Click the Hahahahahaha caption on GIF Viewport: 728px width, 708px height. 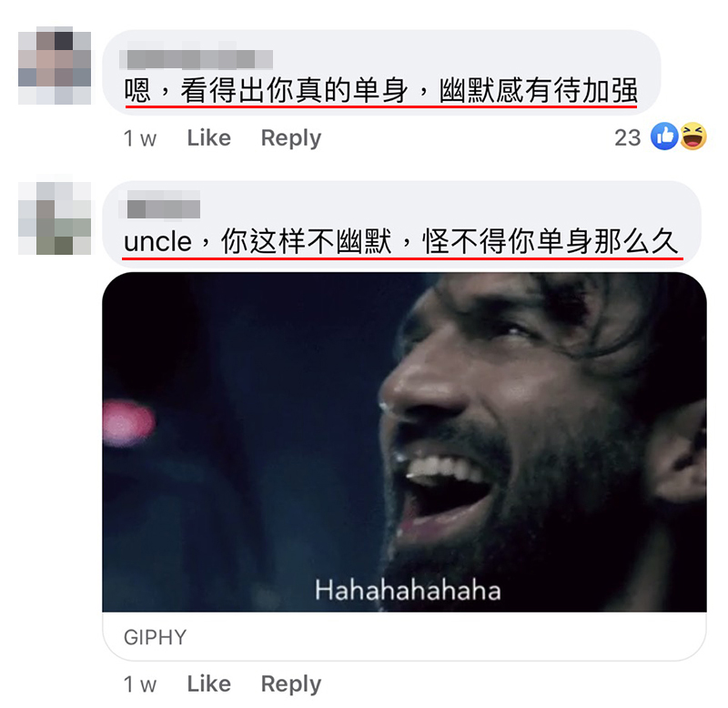tap(408, 591)
